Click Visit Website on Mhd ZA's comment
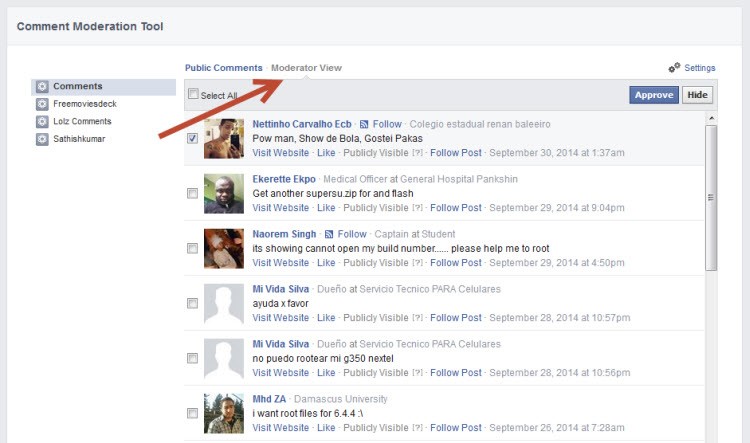750x443 pixels. coord(281,428)
